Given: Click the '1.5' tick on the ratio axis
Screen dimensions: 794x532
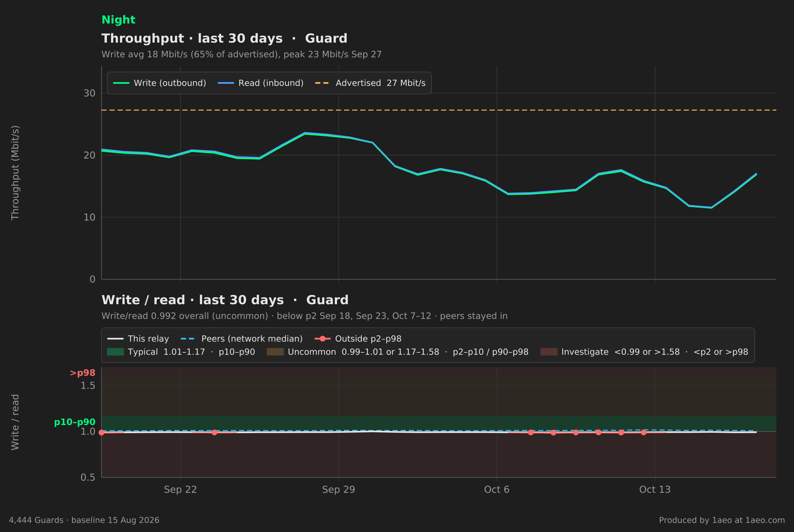Looking at the screenshot, I should pos(88,386).
